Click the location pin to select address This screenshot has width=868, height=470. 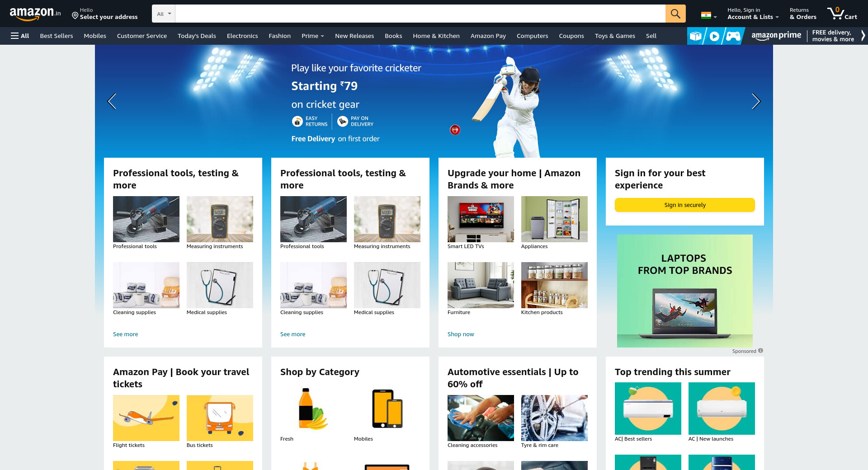[x=75, y=16]
